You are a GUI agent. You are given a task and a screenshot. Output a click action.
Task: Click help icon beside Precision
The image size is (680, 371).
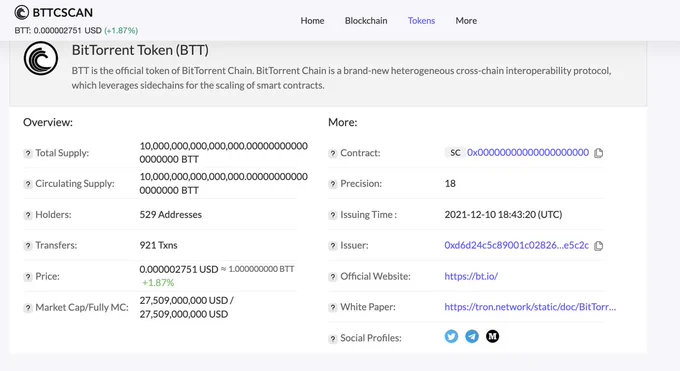click(x=333, y=184)
